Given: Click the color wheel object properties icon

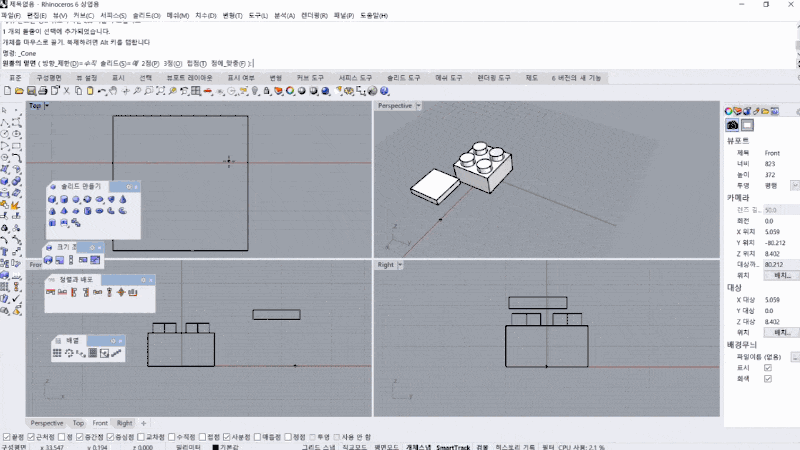Looking at the screenshot, I should [290, 90].
